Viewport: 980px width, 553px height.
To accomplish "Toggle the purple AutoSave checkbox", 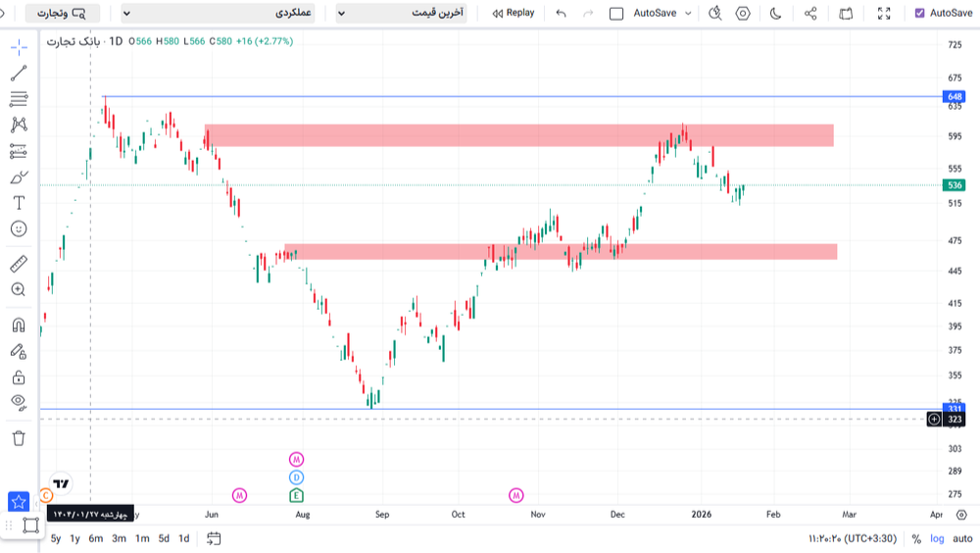I will 919,14.
